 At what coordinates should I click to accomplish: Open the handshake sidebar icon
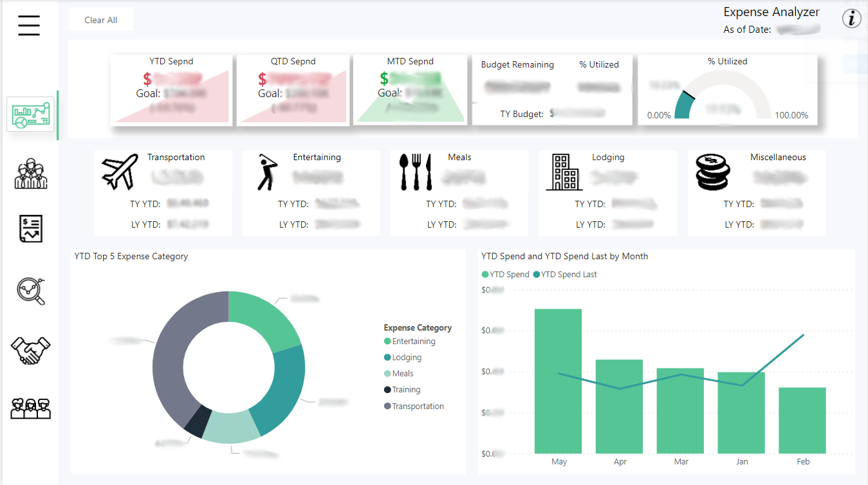coord(30,351)
